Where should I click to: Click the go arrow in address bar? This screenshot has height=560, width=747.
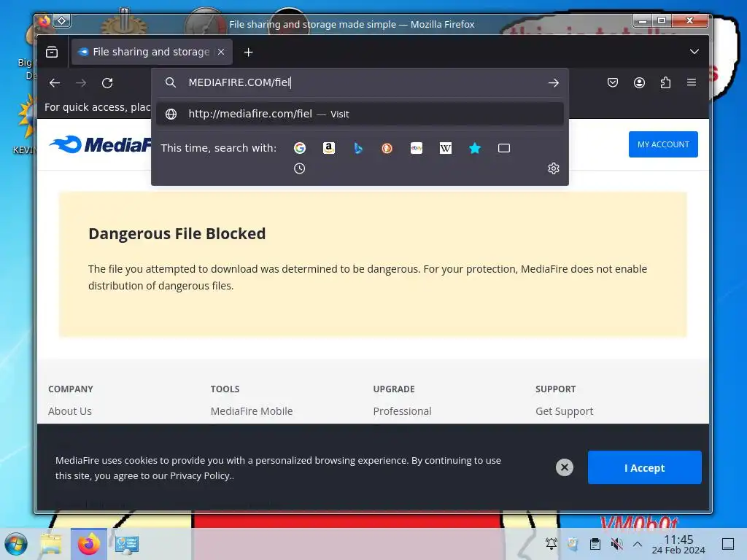point(553,83)
